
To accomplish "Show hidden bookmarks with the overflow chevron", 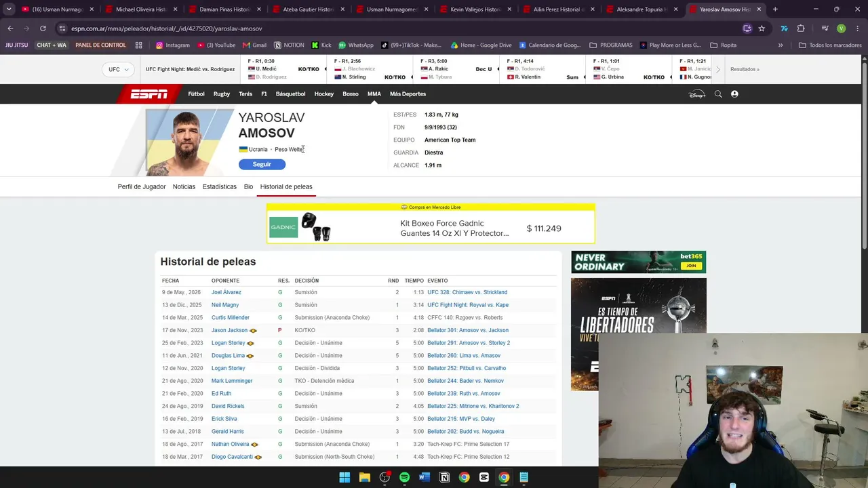I will coord(781,45).
